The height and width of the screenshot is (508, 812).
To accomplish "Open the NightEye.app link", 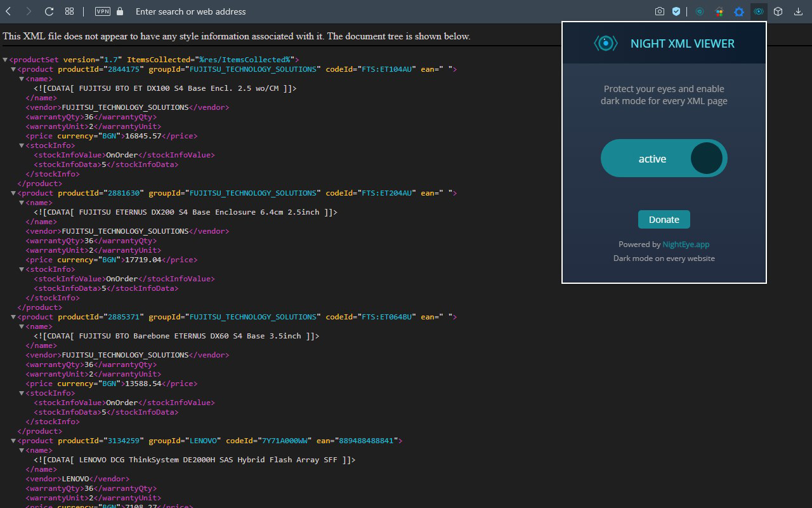I will pyautogui.click(x=686, y=244).
